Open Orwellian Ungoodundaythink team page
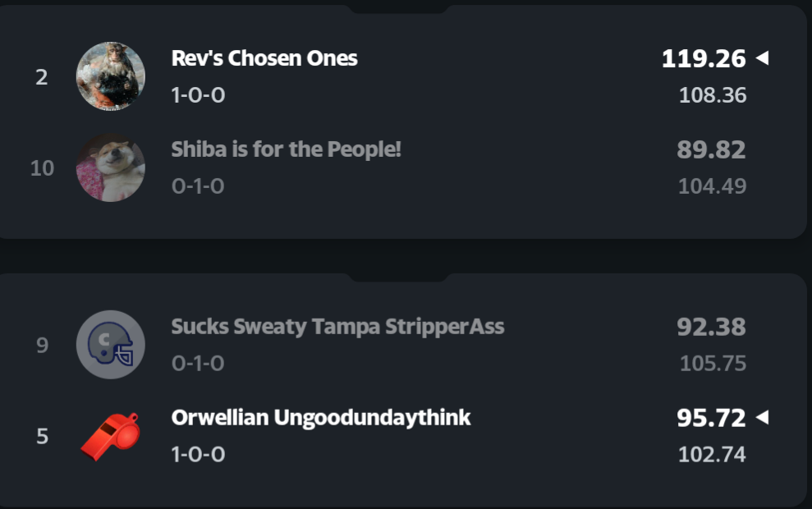This screenshot has height=509, width=812. [x=321, y=417]
